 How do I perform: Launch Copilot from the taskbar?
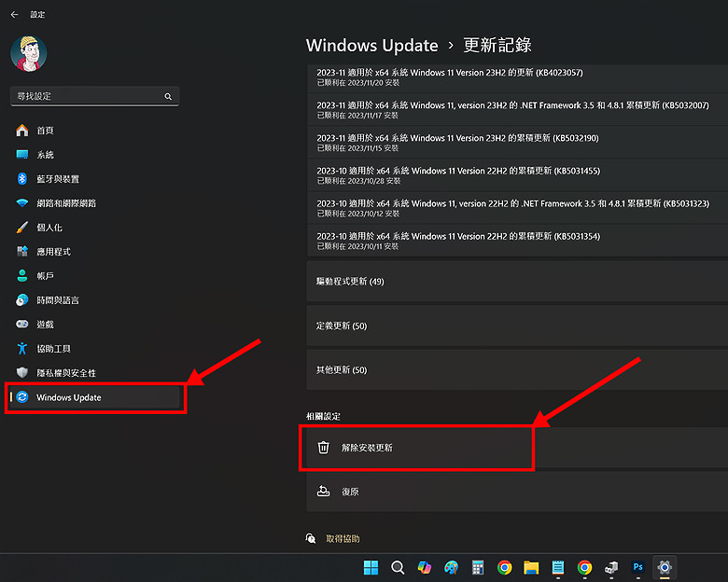(x=425, y=567)
